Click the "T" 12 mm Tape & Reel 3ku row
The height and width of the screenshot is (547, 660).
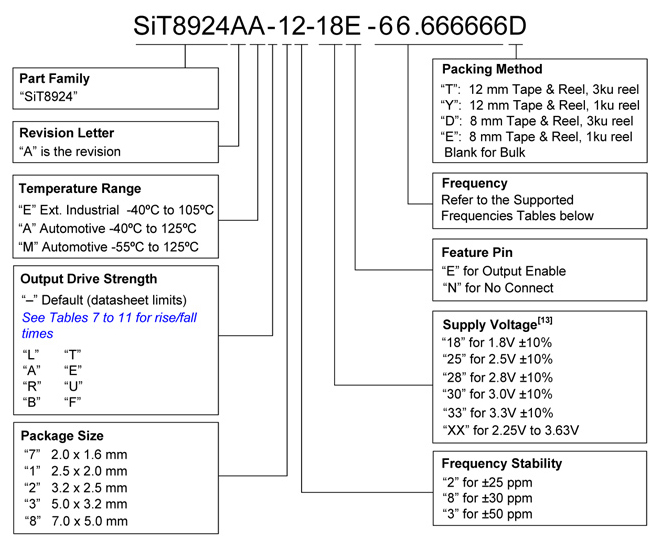[x=540, y=90]
